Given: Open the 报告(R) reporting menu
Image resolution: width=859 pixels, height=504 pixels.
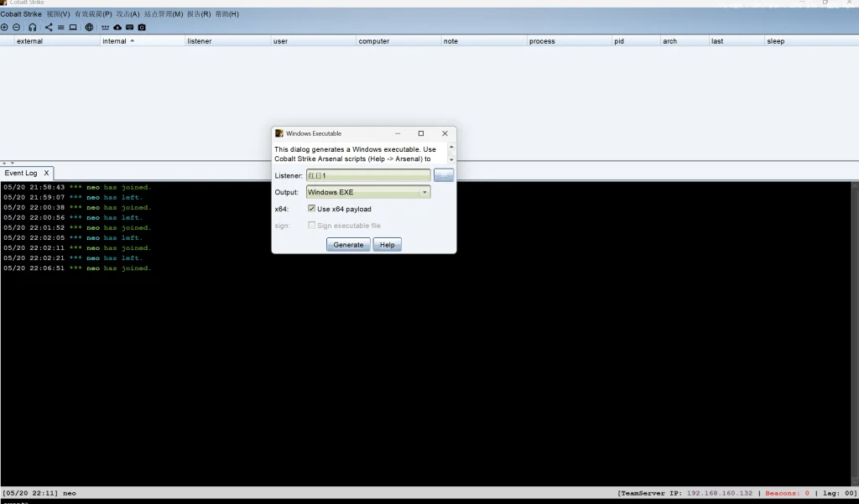Looking at the screenshot, I should (199, 14).
